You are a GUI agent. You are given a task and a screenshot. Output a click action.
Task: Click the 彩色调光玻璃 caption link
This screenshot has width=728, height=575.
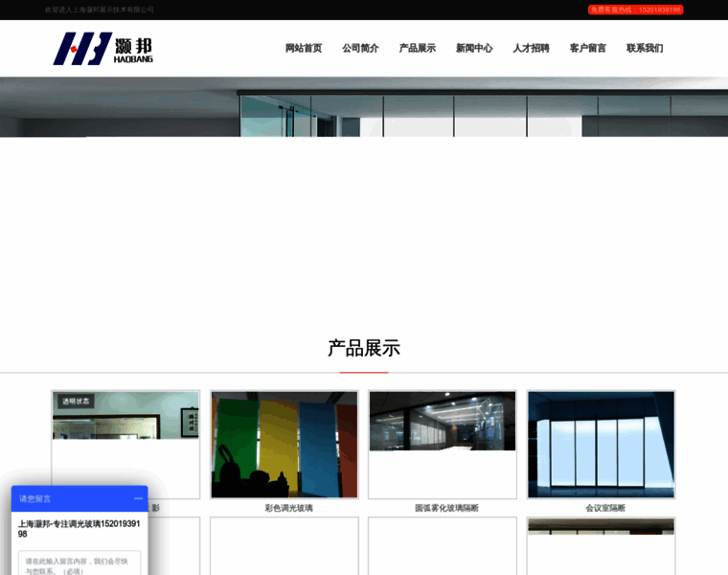tap(288, 508)
